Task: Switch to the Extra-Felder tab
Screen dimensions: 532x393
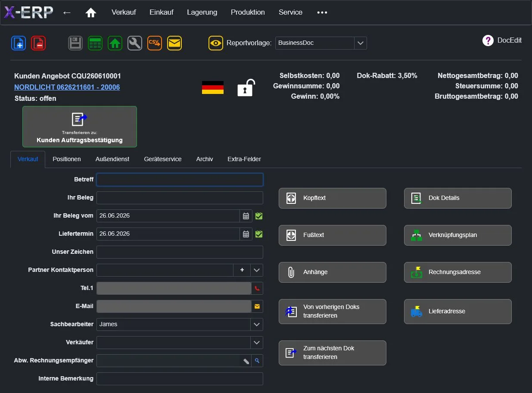Action: point(244,159)
